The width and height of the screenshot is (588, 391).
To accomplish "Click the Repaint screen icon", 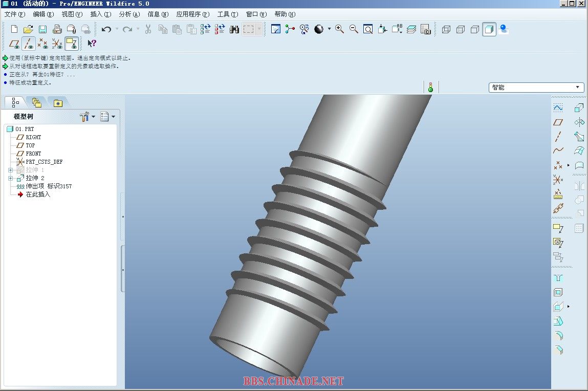I will 276,29.
